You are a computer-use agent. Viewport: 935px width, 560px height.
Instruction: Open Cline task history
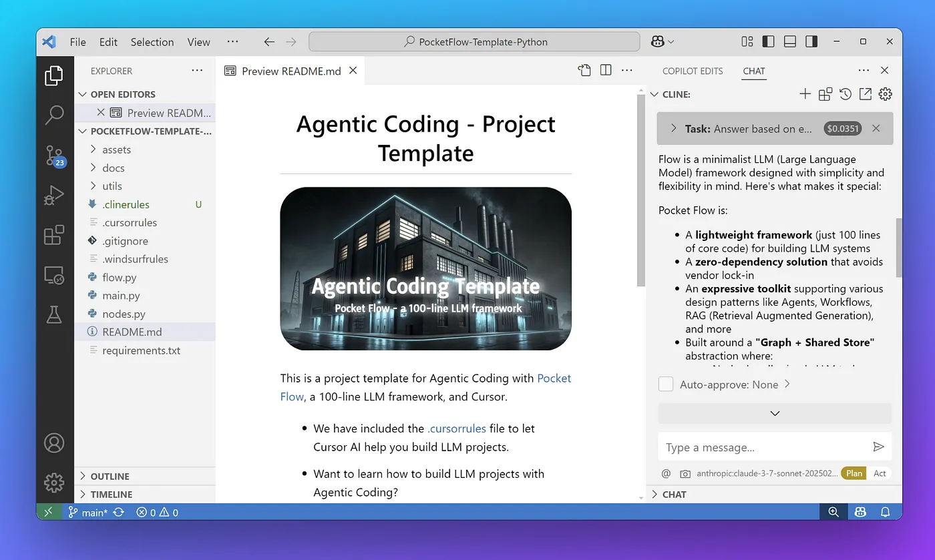pos(846,94)
